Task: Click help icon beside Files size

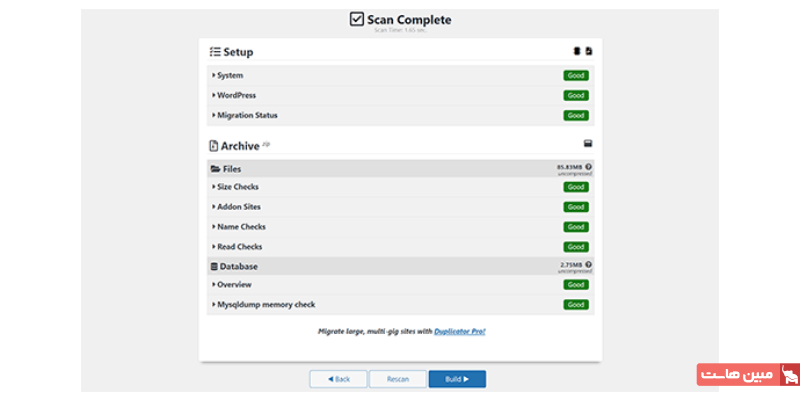Action: [588, 167]
